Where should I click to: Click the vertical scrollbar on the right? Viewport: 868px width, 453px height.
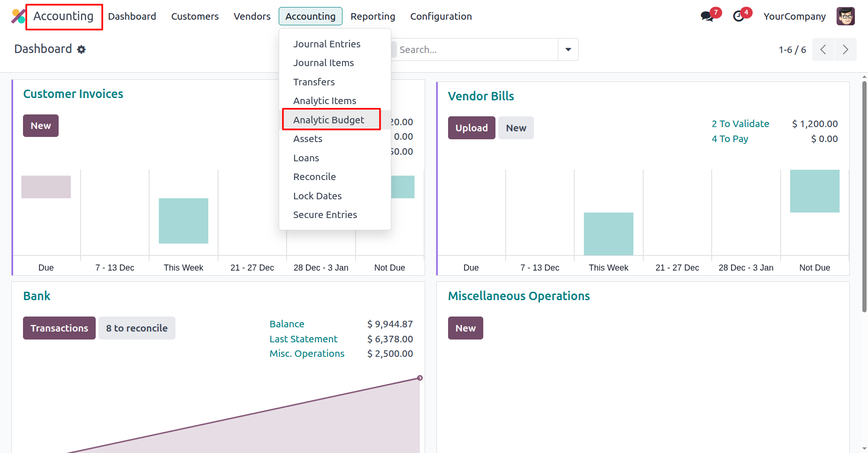click(x=864, y=197)
